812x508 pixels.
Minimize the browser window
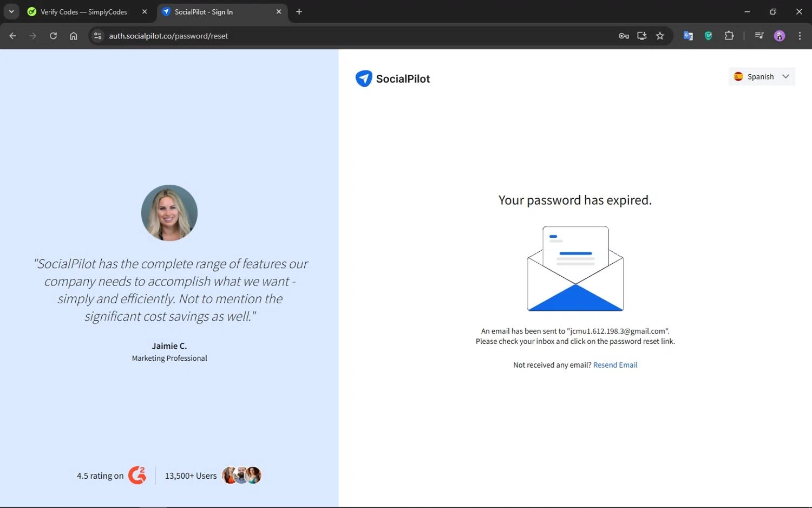(x=748, y=12)
